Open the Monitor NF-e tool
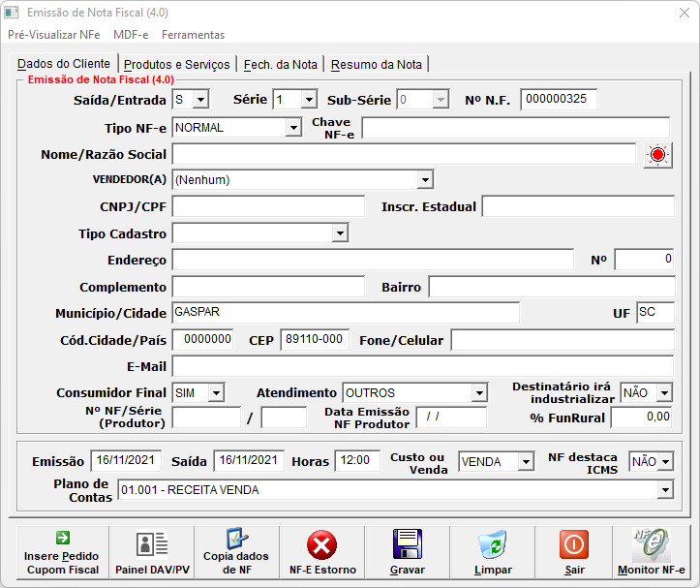 tap(651, 552)
